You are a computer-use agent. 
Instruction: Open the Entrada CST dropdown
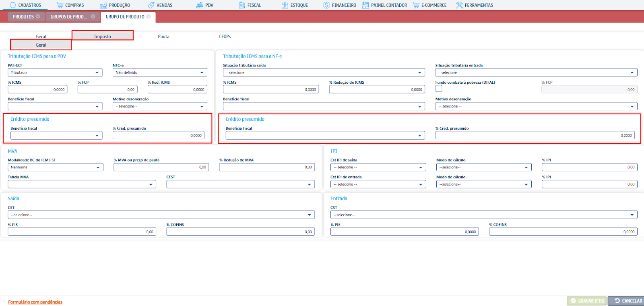pyautogui.click(x=484, y=215)
